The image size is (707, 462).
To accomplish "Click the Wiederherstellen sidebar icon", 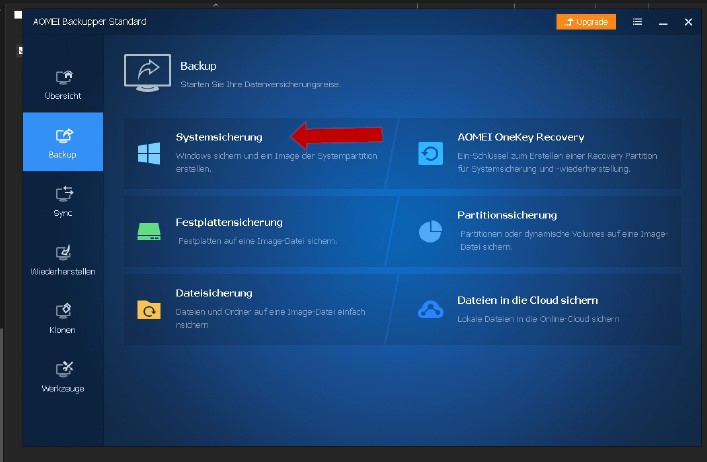I will pyautogui.click(x=63, y=252).
